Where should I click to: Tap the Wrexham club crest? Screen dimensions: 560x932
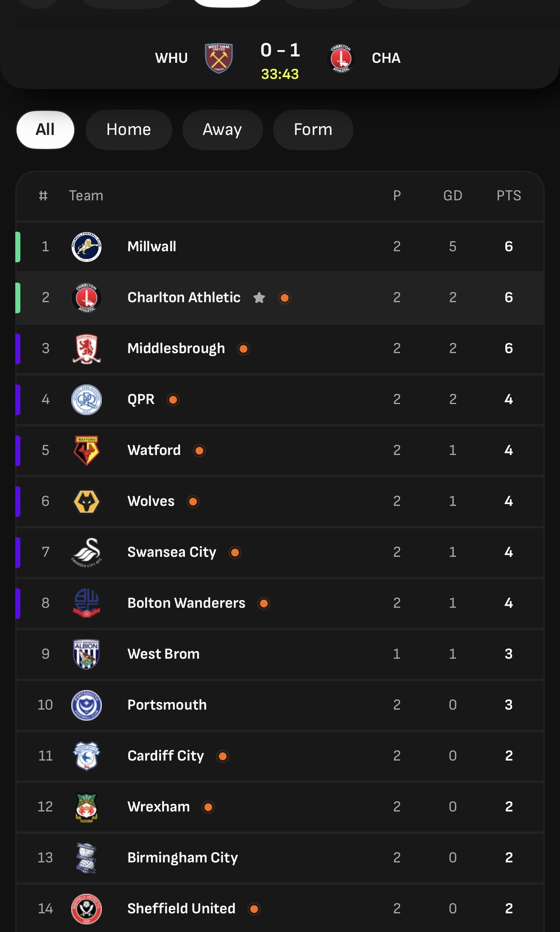click(x=87, y=807)
